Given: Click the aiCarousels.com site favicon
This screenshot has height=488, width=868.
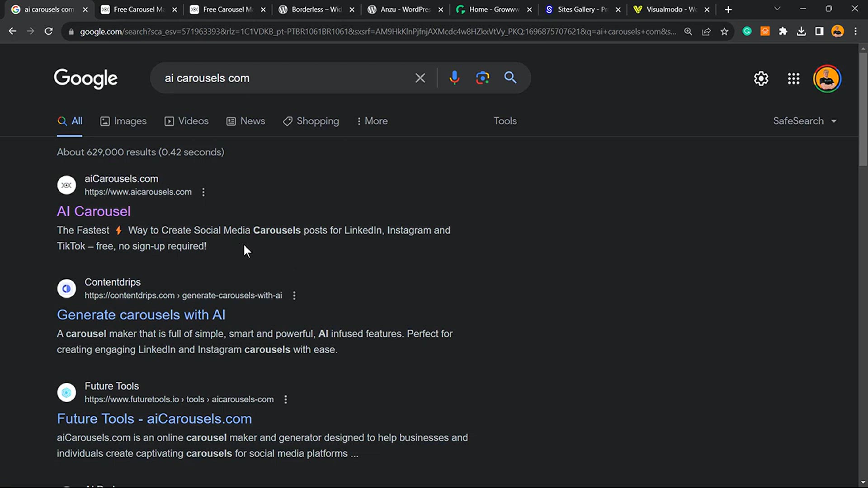Looking at the screenshot, I should pos(66,185).
